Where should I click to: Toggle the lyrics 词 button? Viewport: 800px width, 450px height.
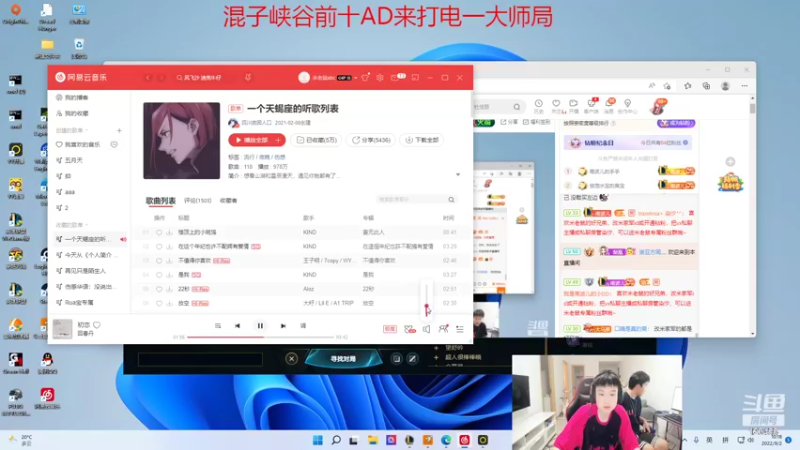[x=303, y=326]
